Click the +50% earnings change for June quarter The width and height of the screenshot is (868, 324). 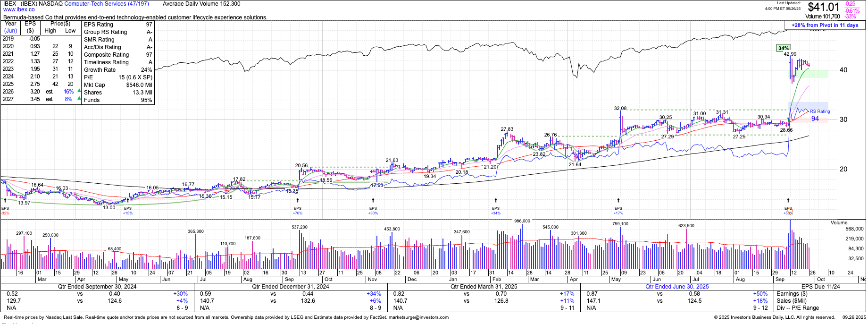click(x=760, y=294)
